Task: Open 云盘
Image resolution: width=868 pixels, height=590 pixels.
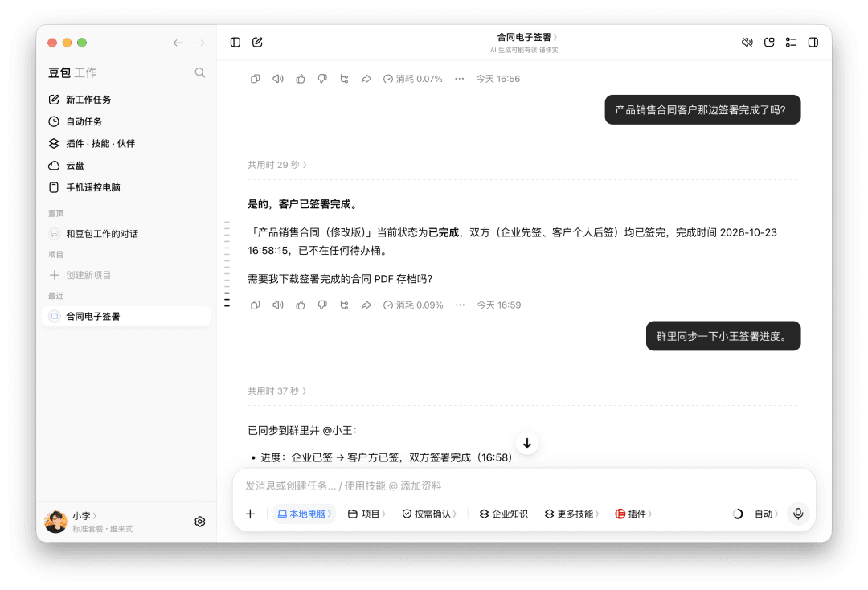Action: point(126,166)
